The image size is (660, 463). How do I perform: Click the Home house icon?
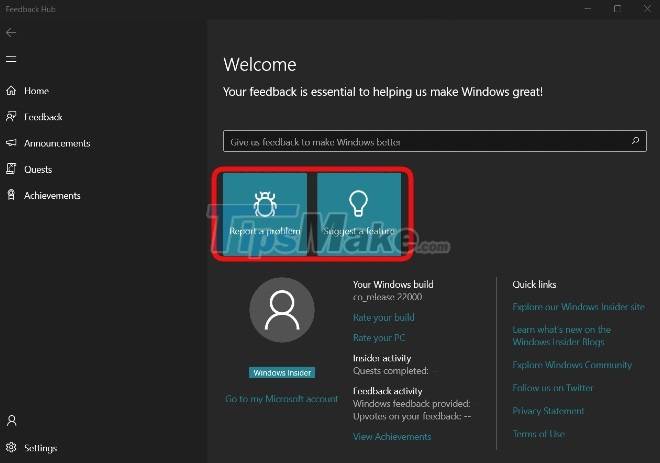coord(11,90)
